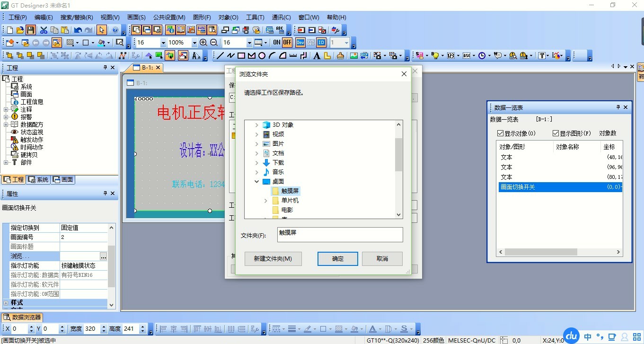The image size is (644, 344).
Task: Select the 画面切换开关 row in data list
Action: coord(561,187)
